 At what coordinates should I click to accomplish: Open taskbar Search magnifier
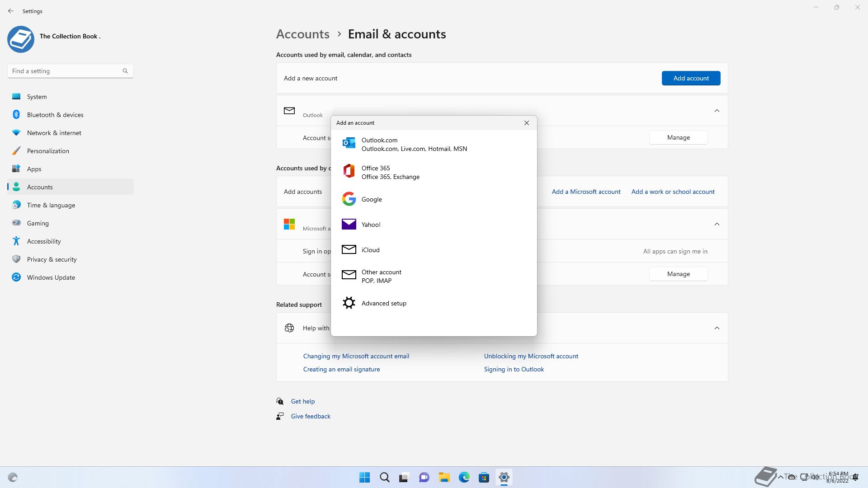point(385,477)
